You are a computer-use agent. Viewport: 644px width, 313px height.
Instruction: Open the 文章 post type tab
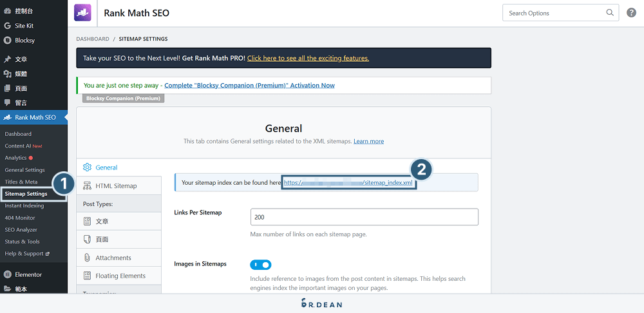pyautogui.click(x=118, y=222)
